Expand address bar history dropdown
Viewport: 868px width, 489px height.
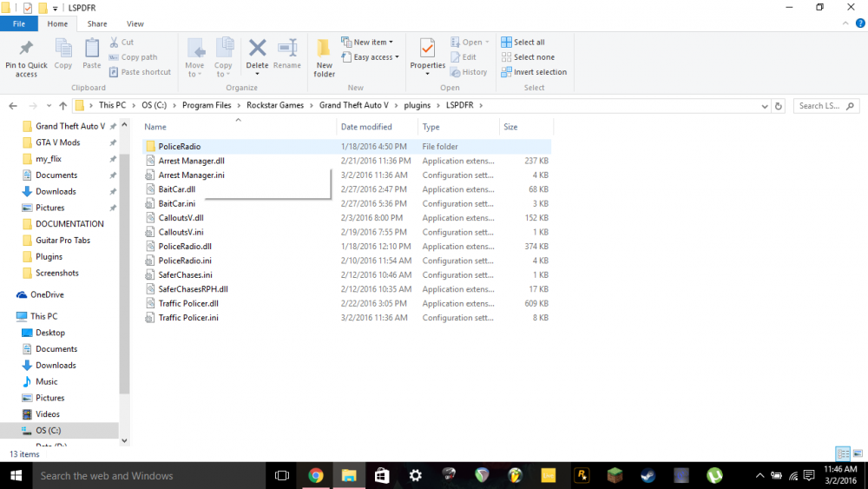coord(765,106)
